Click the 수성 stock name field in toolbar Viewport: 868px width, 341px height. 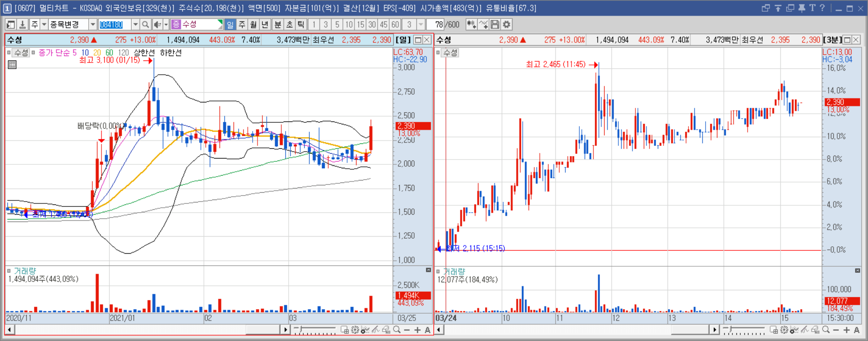tap(197, 24)
